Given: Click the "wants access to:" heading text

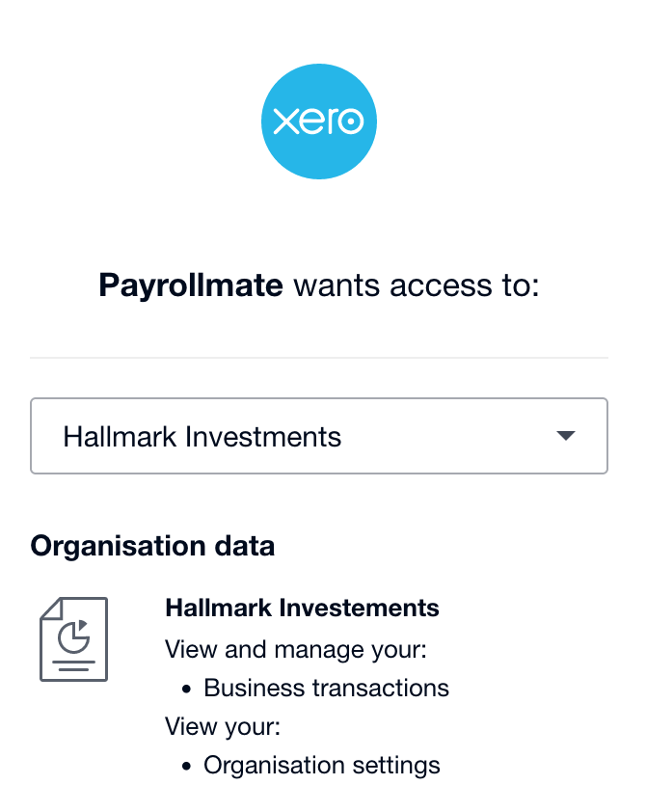Looking at the screenshot, I should point(416,285).
